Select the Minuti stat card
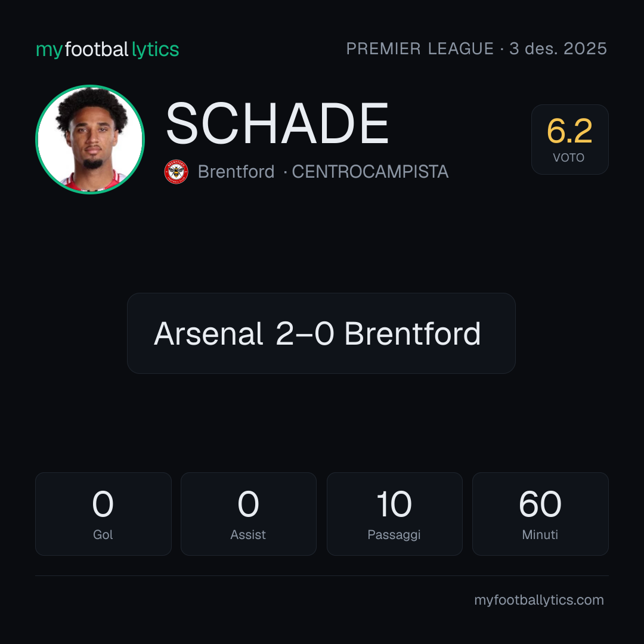The width and height of the screenshot is (644, 644). pyautogui.click(x=540, y=514)
